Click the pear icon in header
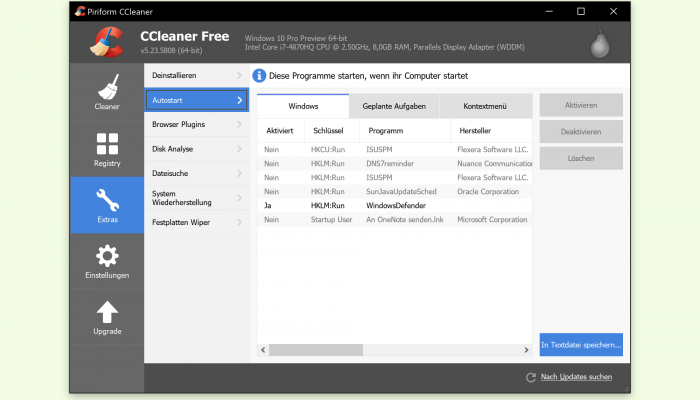The image size is (700, 400). [x=600, y=44]
